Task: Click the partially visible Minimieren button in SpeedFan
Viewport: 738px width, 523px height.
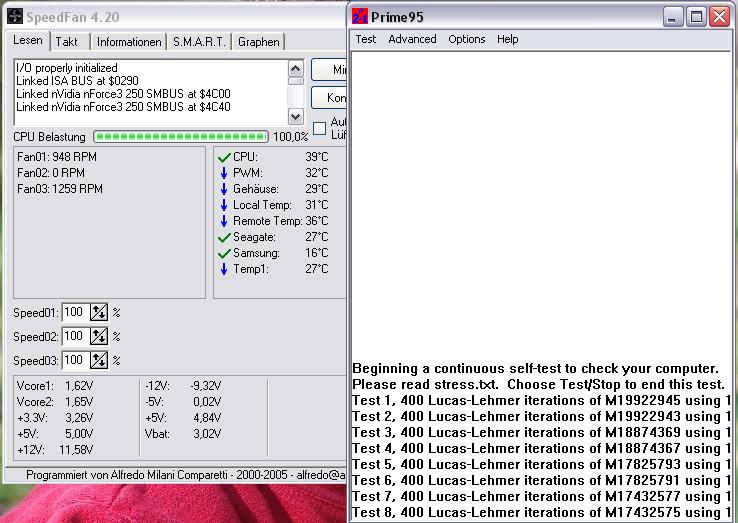Action: tap(329, 70)
